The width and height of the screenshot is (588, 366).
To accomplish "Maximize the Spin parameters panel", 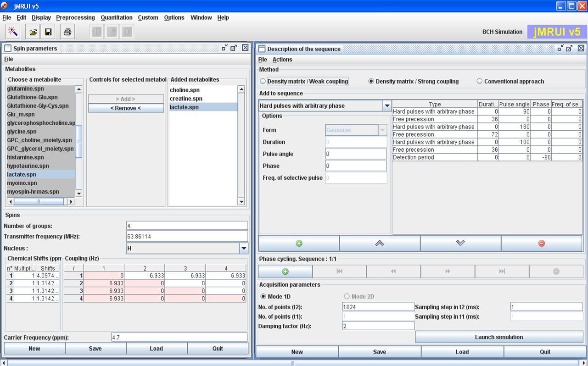I will [x=234, y=48].
